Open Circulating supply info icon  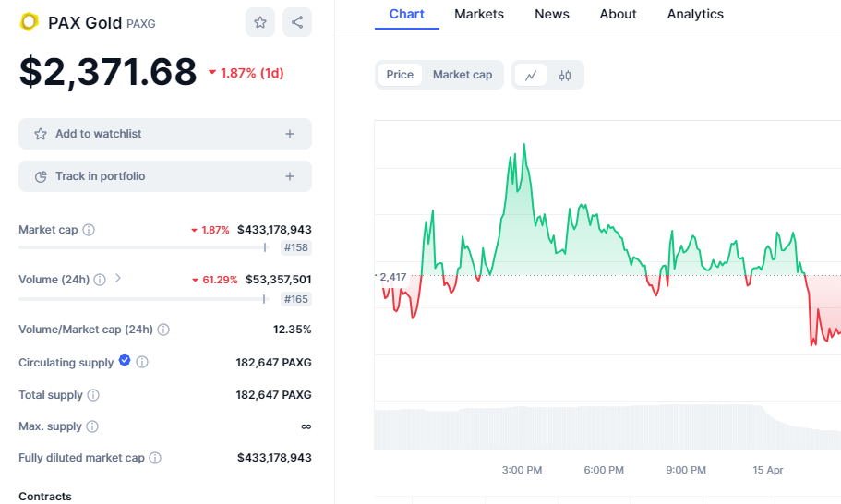click(142, 363)
